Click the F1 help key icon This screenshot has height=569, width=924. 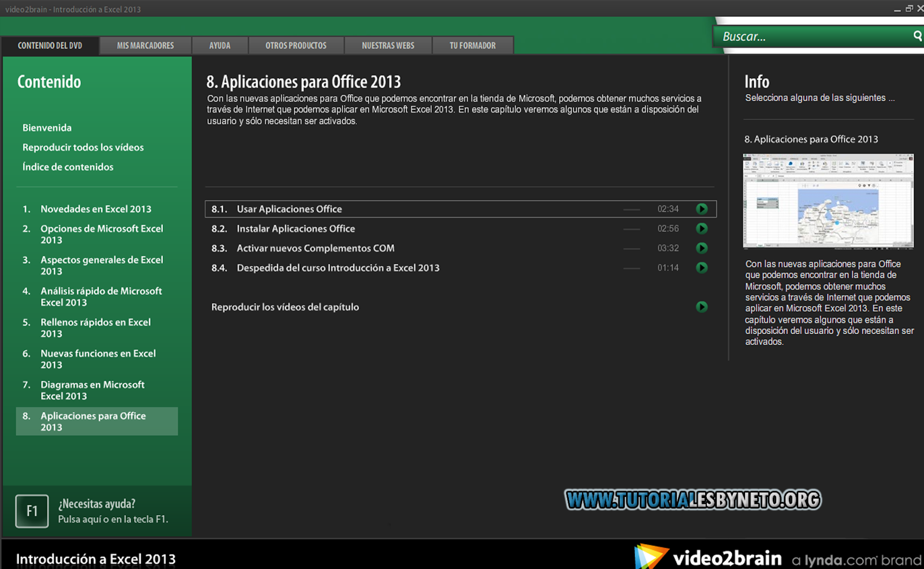click(32, 511)
